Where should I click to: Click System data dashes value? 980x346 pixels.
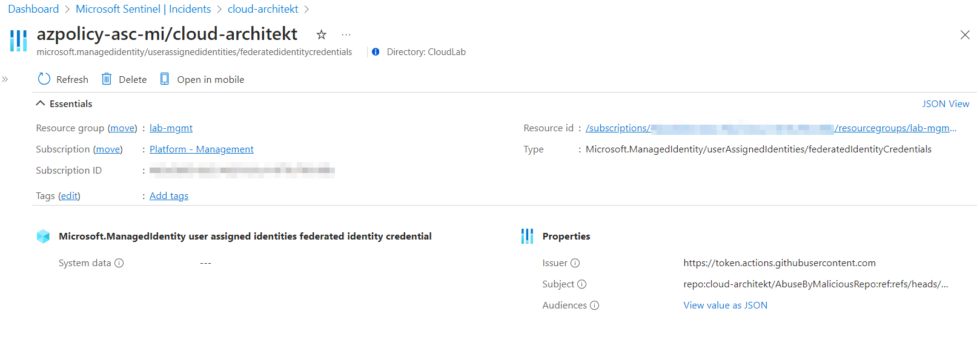coord(206,263)
